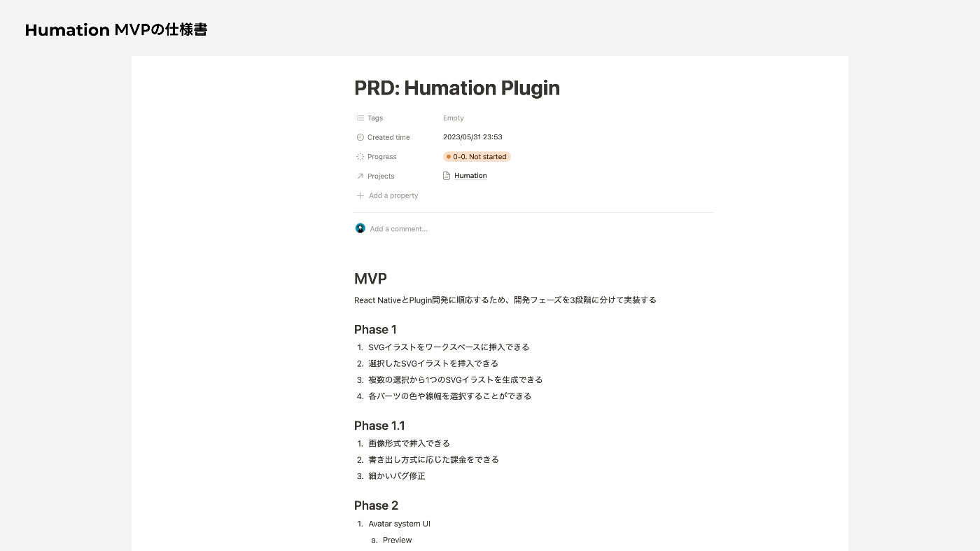The width and height of the screenshot is (980, 551).
Task: Click the Created time clock icon
Action: point(360,137)
